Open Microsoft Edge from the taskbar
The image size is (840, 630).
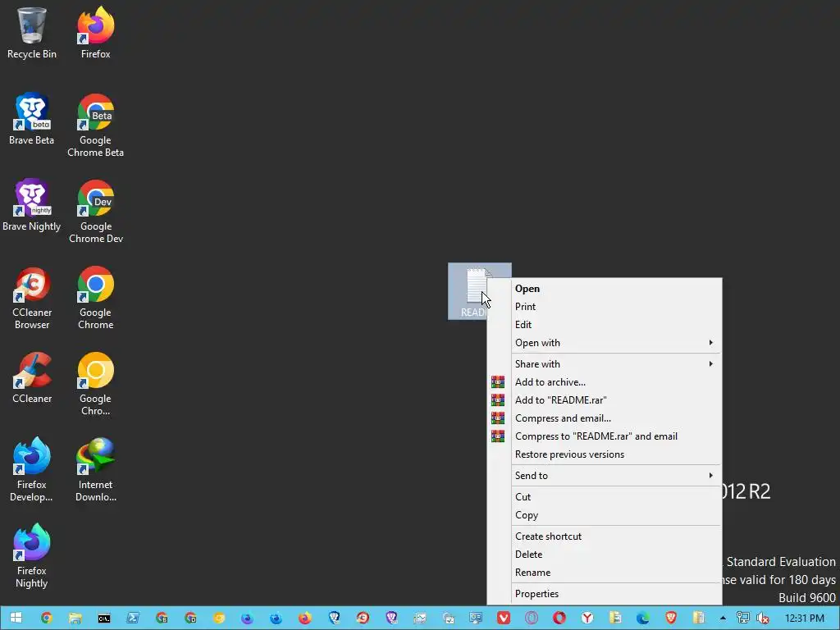(x=643, y=619)
